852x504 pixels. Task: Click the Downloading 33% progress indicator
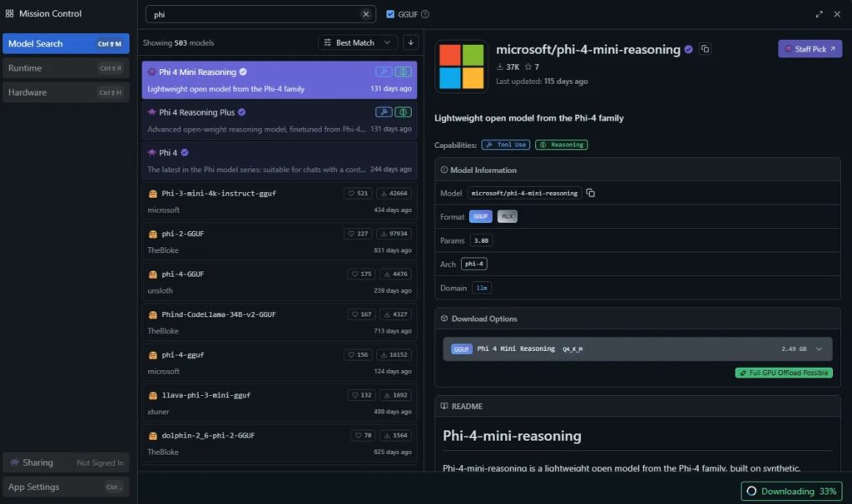tap(791, 492)
